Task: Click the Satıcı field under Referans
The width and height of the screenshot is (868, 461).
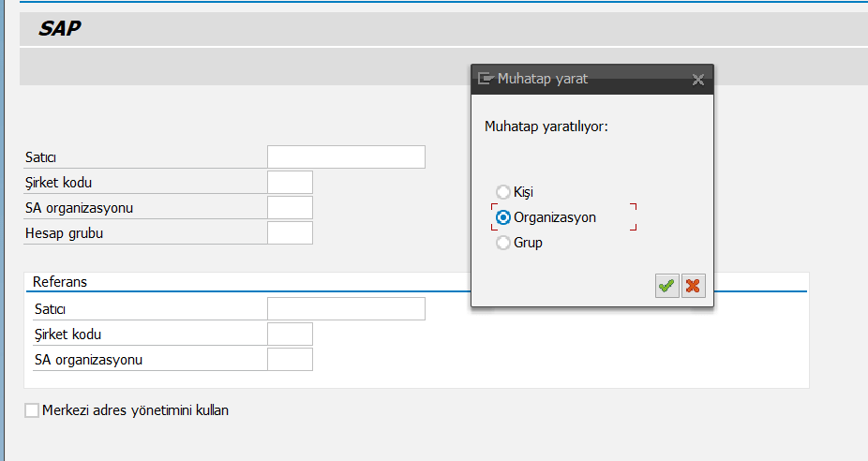Action: click(346, 308)
